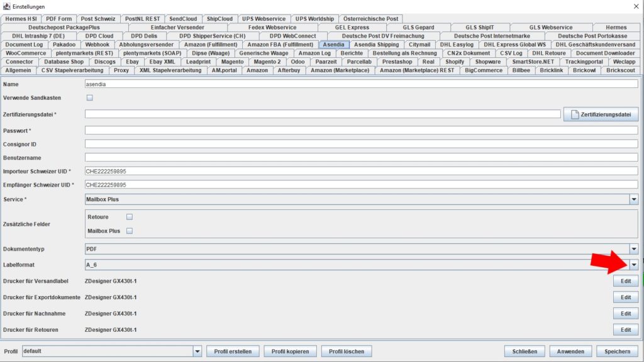Open the DHL Retoure tab
The height and width of the screenshot is (362, 644).
(548, 53)
